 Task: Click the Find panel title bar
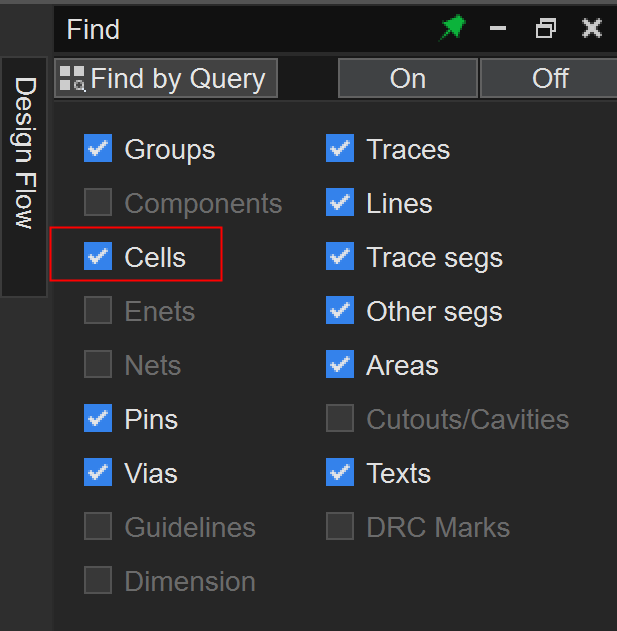tap(250, 29)
